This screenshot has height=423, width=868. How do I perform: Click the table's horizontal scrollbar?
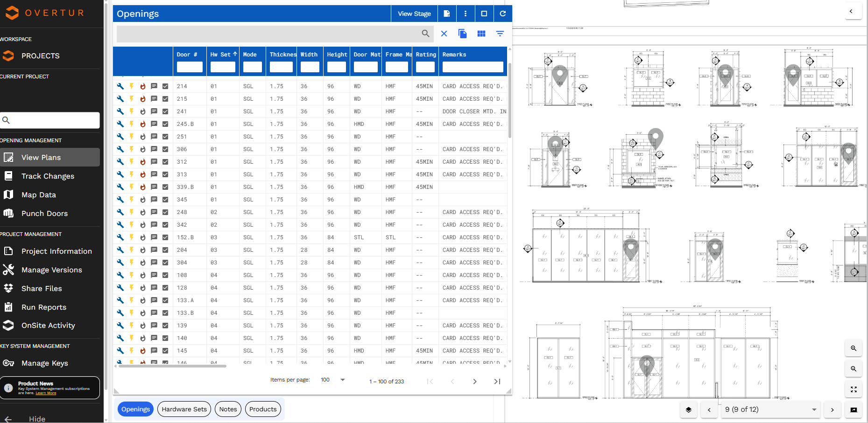[x=172, y=367]
